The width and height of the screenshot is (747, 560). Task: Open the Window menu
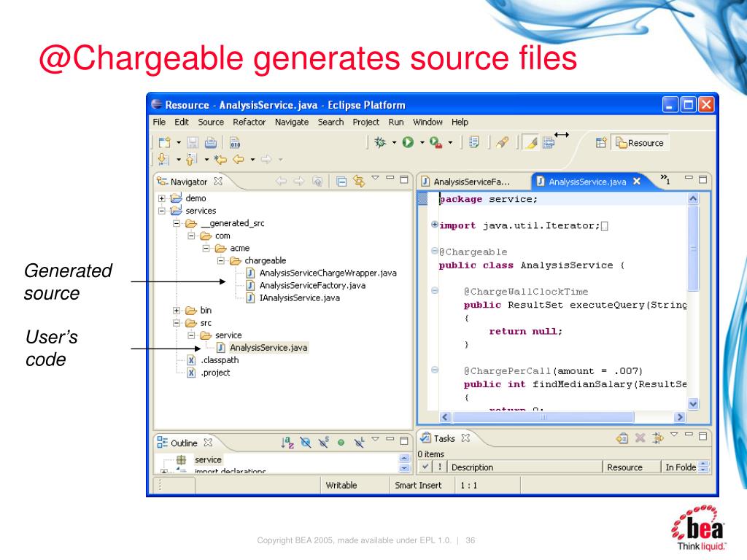[x=427, y=122]
